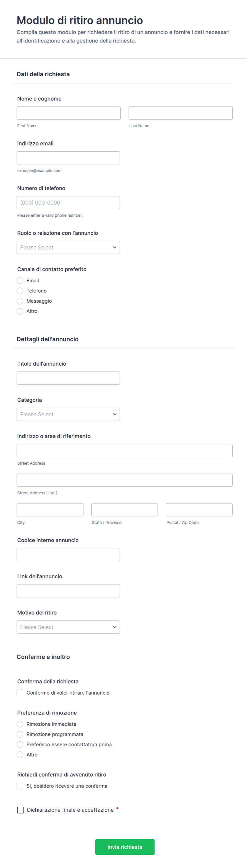Open the Motivo del ritiro dropdown
This screenshot has width=247, height=868.
pyautogui.click(x=68, y=627)
